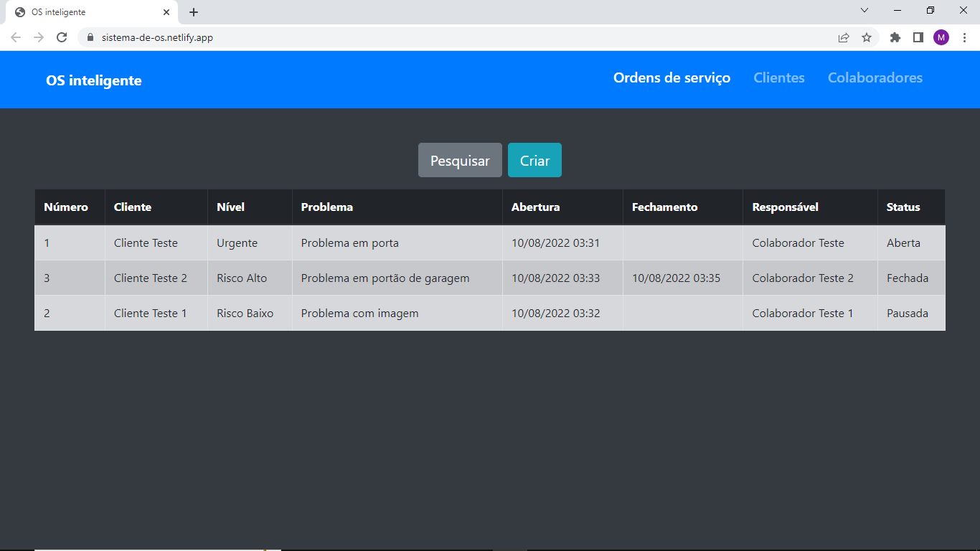Open the Chrome three-dot menu

pos(964,37)
